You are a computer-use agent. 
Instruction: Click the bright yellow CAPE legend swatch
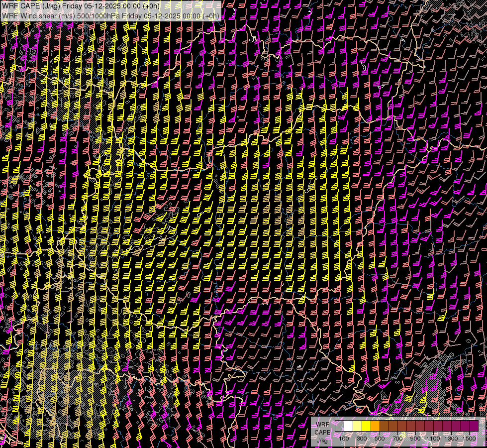tap(367, 426)
